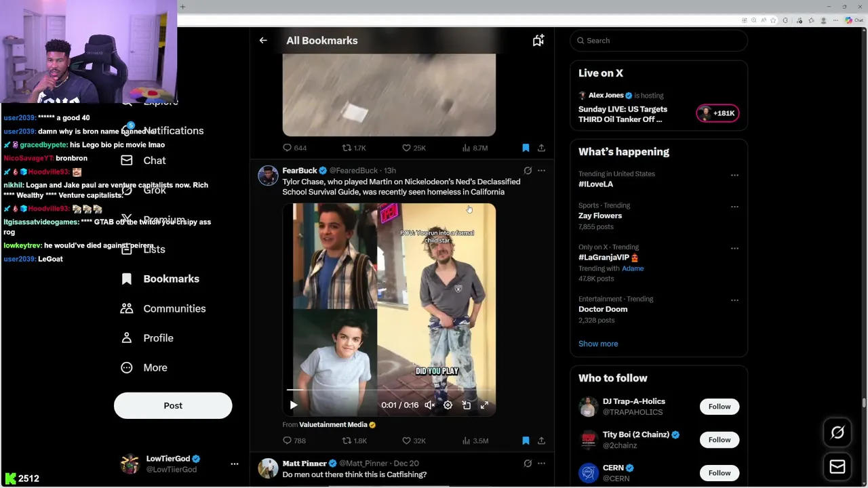Image resolution: width=868 pixels, height=488 pixels.
Task: Open more options for Zay Flowers trend
Action: click(734, 206)
